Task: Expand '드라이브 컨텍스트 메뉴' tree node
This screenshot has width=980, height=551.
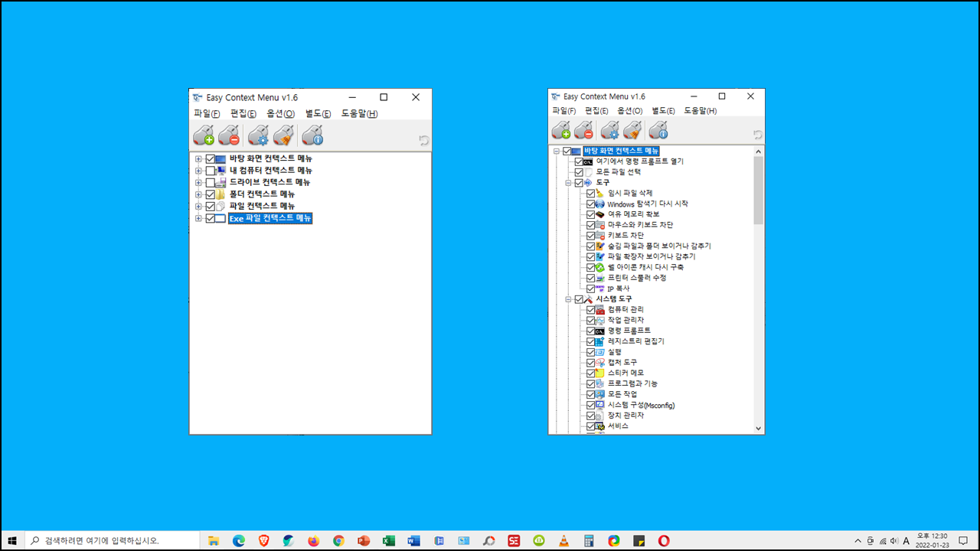Action: [198, 182]
